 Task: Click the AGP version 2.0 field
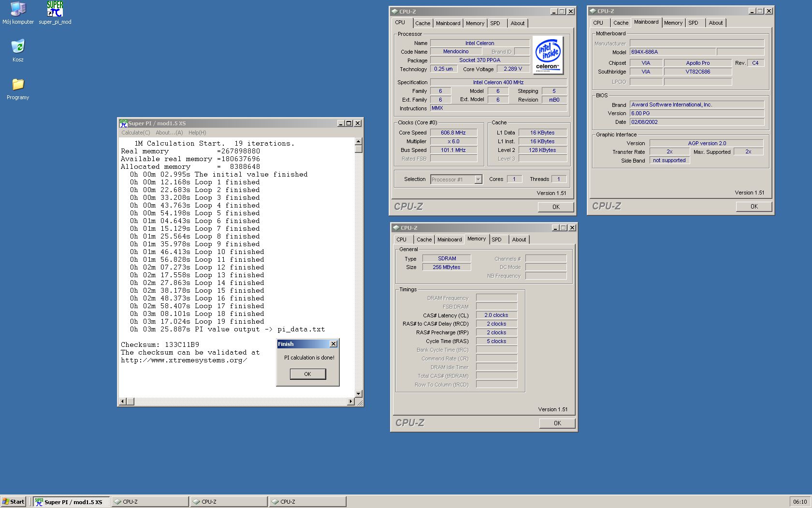[x=707, y=143]
